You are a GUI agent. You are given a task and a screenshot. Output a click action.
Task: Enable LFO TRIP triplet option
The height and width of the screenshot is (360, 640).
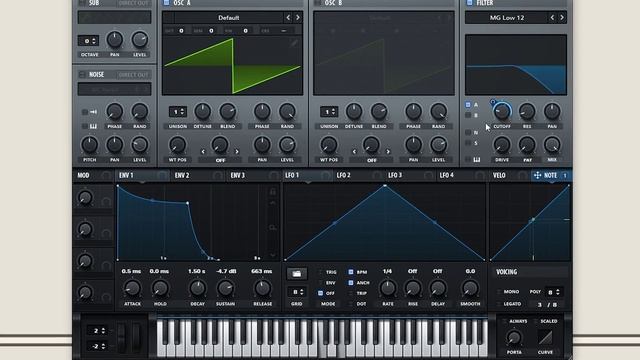coord(351,293)
